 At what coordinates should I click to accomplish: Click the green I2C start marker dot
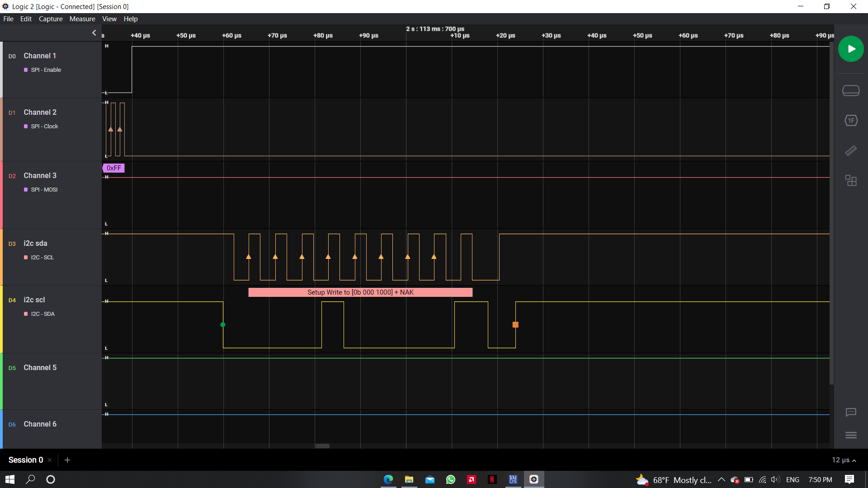pos(223,325)
